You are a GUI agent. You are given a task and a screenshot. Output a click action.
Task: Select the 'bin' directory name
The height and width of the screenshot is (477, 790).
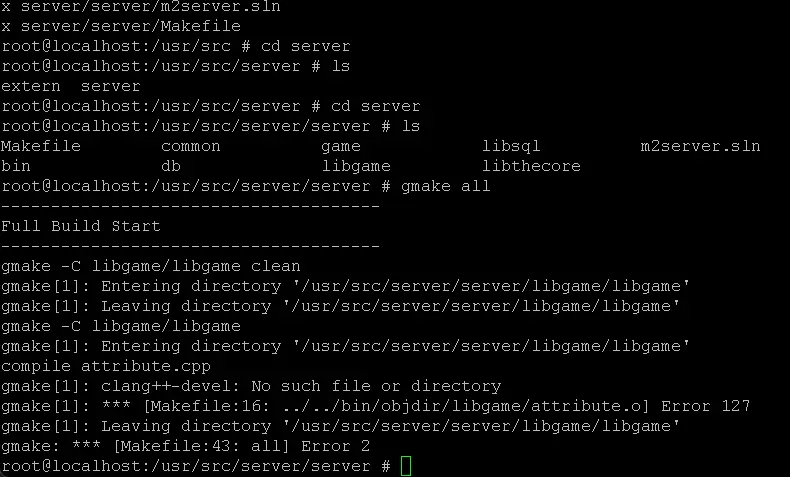coord(16,166)
